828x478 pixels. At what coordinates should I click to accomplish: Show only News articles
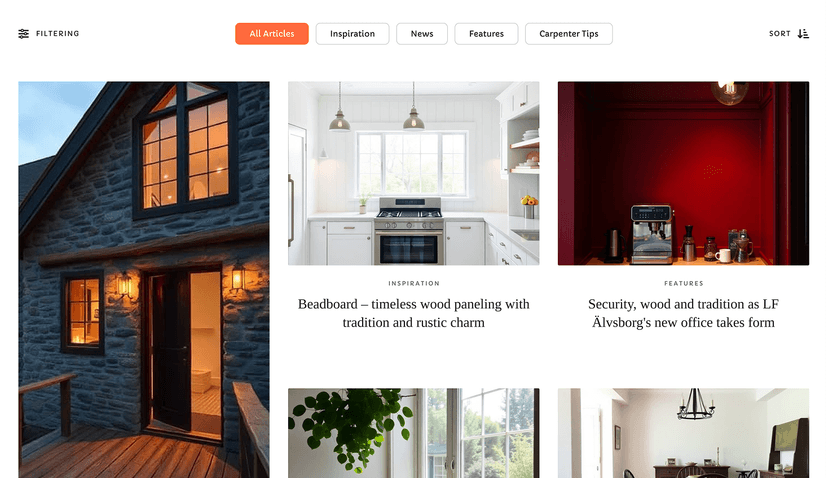point(422,34)
